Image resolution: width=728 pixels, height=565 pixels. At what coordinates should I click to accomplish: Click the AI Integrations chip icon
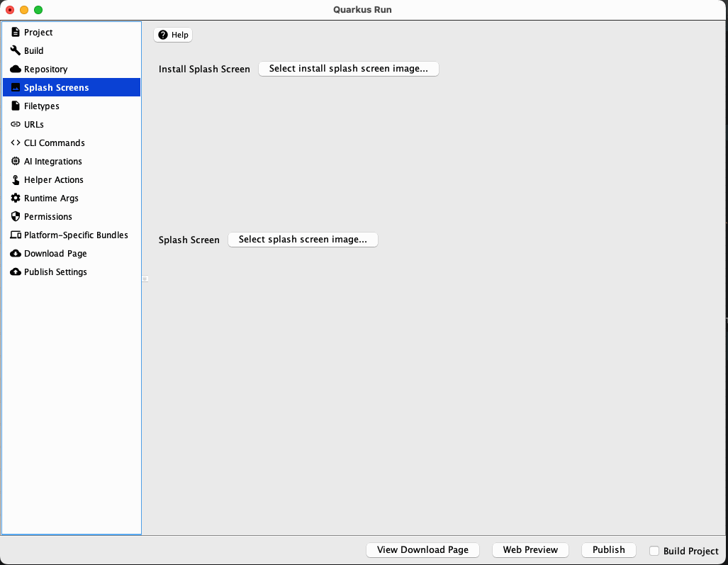pyautogui.click(x=16, y=161)
